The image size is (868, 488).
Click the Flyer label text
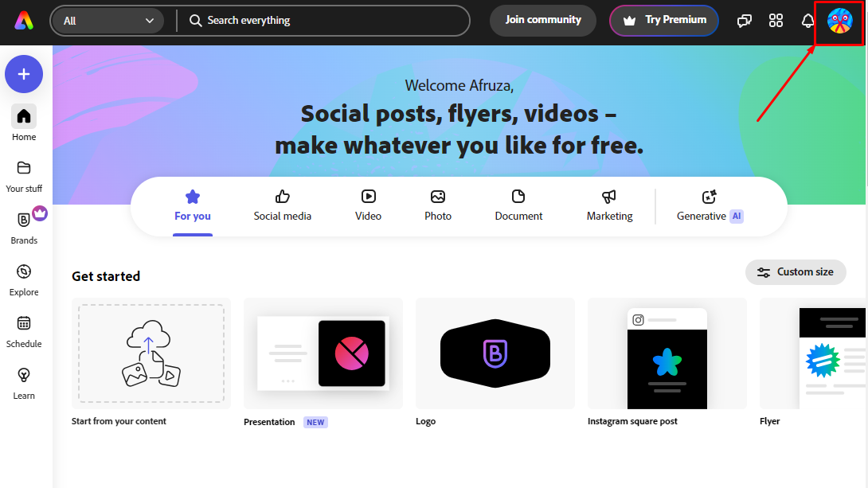(x=769, y=421)
